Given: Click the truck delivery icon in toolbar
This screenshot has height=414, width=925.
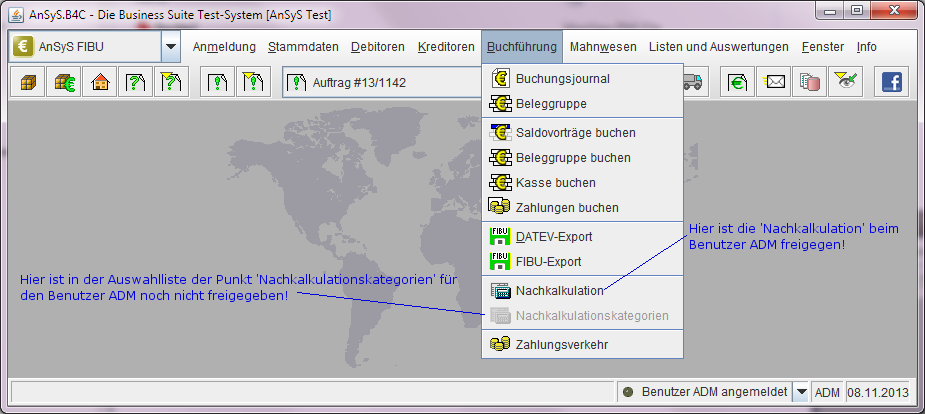Looking at the screenshot, I should [x=693, y=82].
